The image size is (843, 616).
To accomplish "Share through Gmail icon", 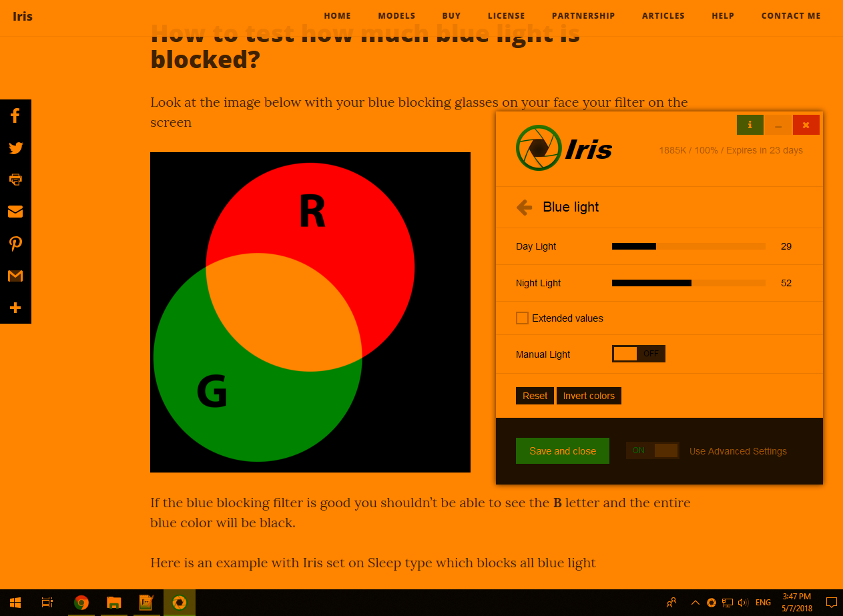I will click(15, 276).
